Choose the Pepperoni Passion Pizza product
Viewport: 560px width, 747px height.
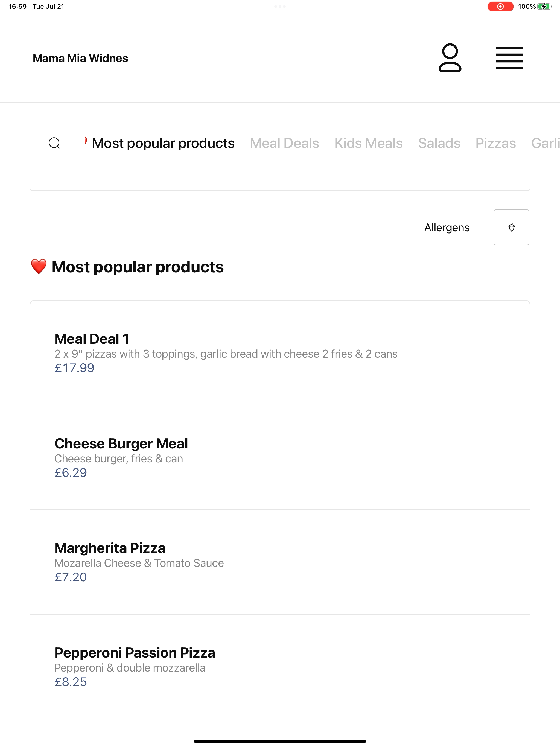(280, 667)
